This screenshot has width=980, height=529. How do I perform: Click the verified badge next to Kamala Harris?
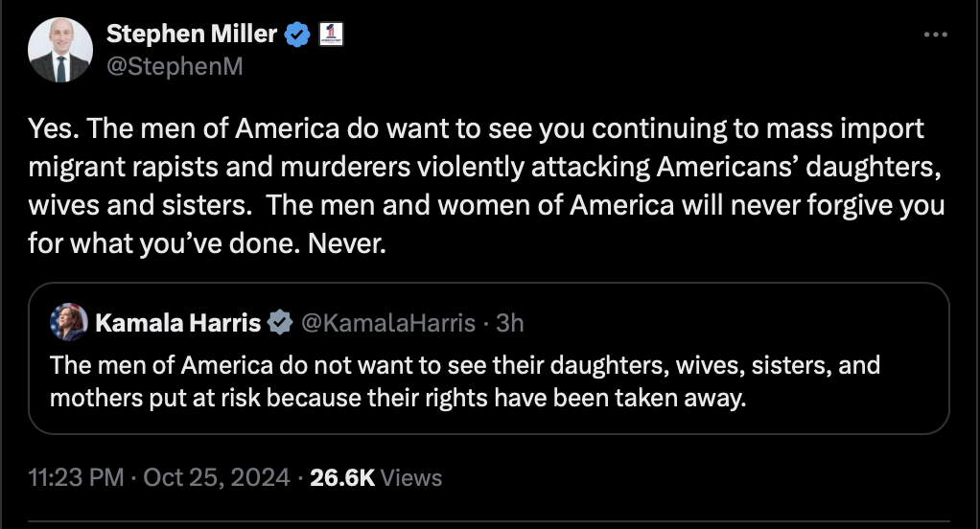click(280, 323)
